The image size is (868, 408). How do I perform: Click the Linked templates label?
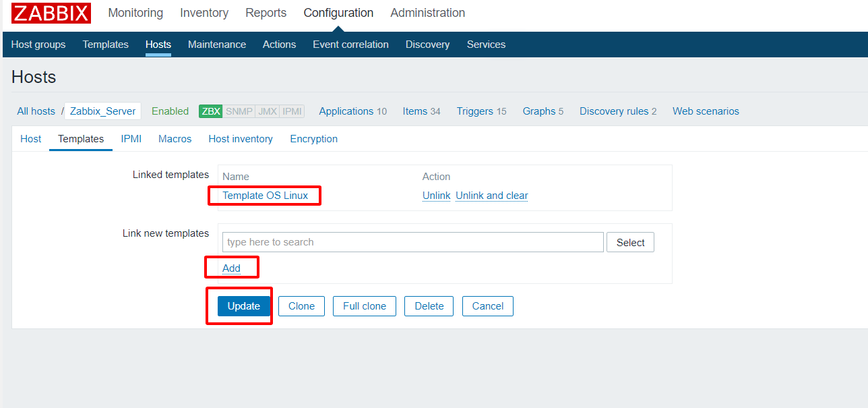pyautogui.click(x=171, y=175)
